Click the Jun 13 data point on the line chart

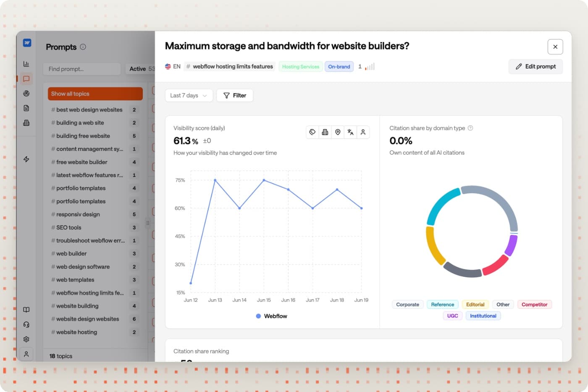pos(215,180)
